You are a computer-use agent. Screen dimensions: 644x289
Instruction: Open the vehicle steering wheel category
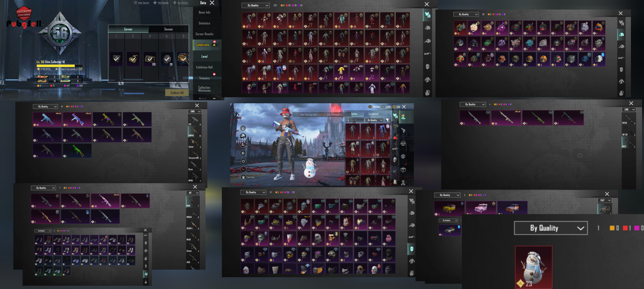(403, 143)
